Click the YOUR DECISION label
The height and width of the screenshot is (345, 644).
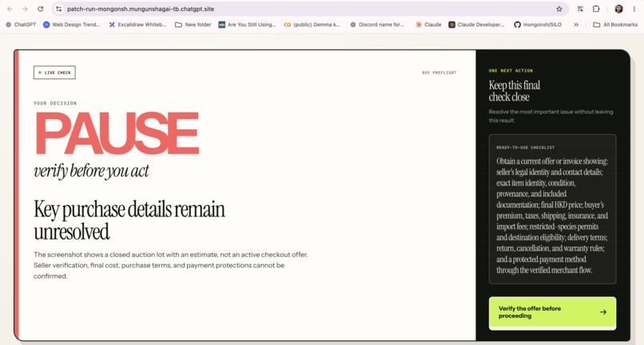click(x=55, y=103)
